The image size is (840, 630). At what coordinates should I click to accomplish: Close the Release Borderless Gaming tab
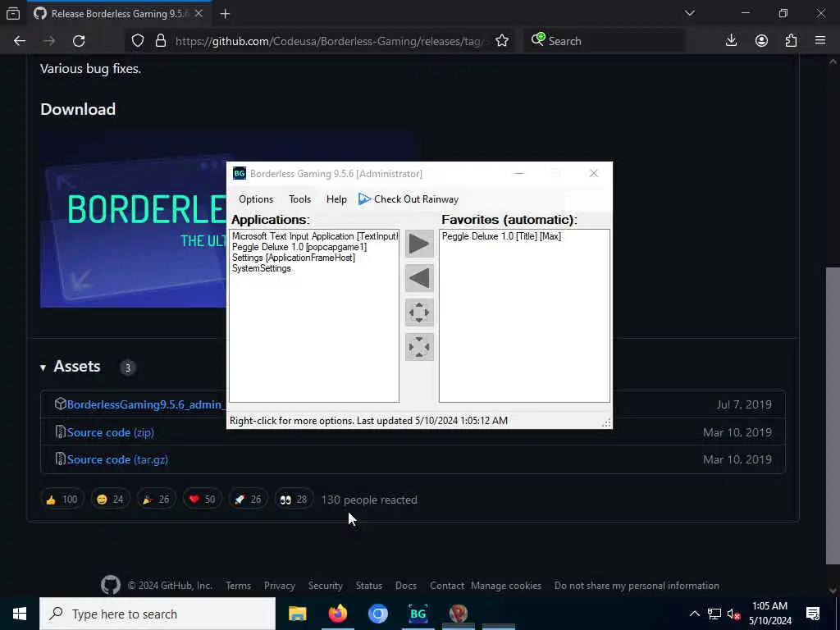(199, 13)
